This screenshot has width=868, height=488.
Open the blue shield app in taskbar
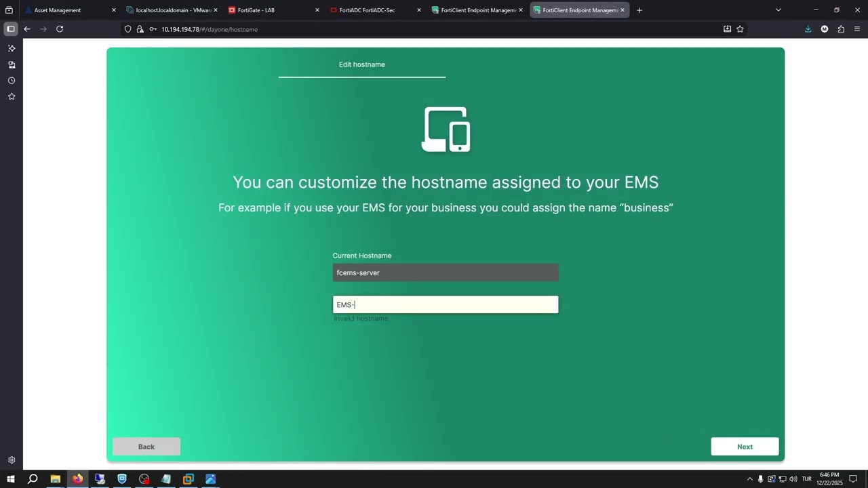click(x=122, y=479)
